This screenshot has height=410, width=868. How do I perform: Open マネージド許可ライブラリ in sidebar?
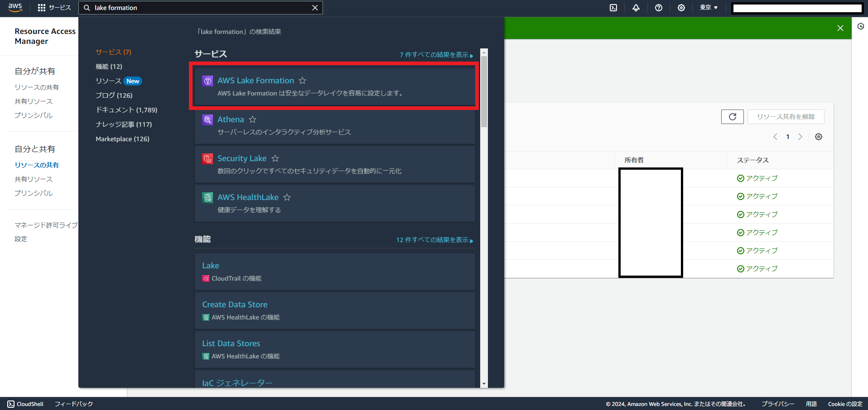pos(46,225)
